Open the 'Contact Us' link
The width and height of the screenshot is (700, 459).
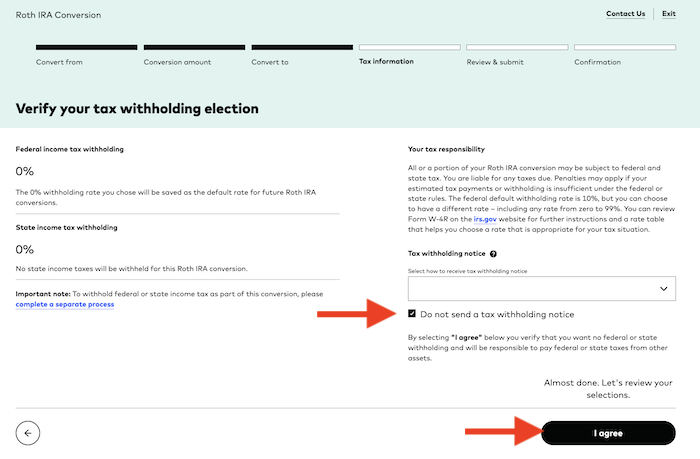[x=625, y=14]
